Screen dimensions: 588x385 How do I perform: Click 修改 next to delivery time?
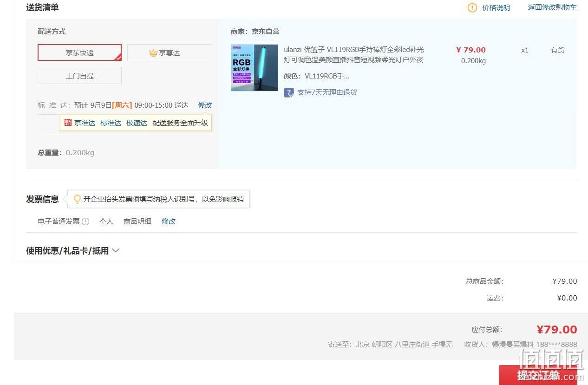point(205,105)
